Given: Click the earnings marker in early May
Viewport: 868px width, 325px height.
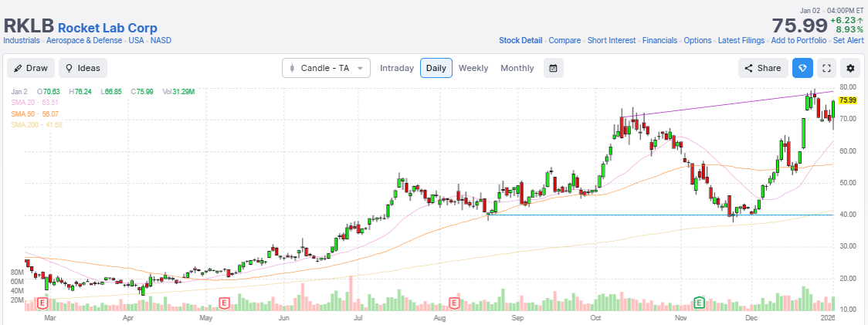Looking at the screenshot, I should 224,303.
